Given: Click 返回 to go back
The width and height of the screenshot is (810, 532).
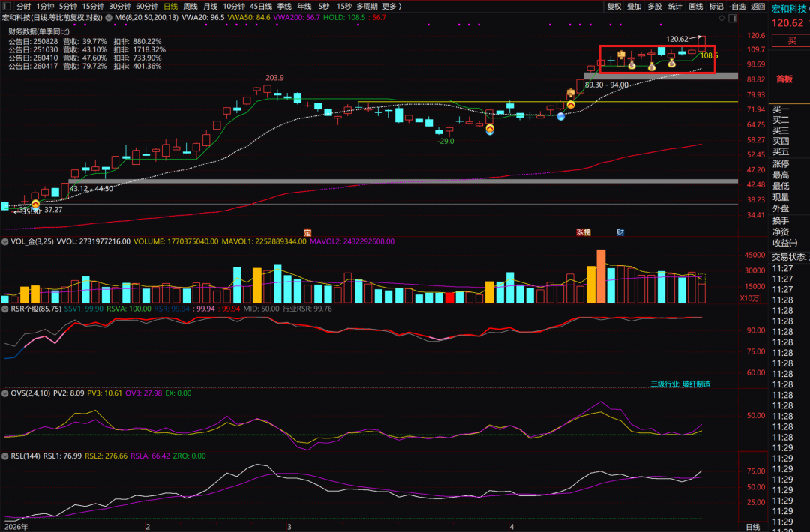Looking at the screenshot, I should [757, 6].
